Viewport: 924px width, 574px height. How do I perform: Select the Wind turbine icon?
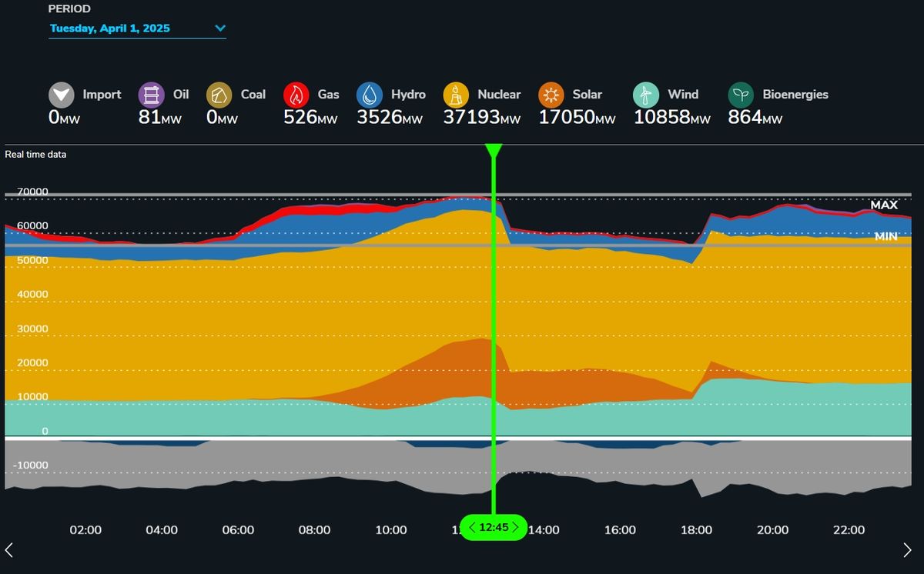coord(646,95)
